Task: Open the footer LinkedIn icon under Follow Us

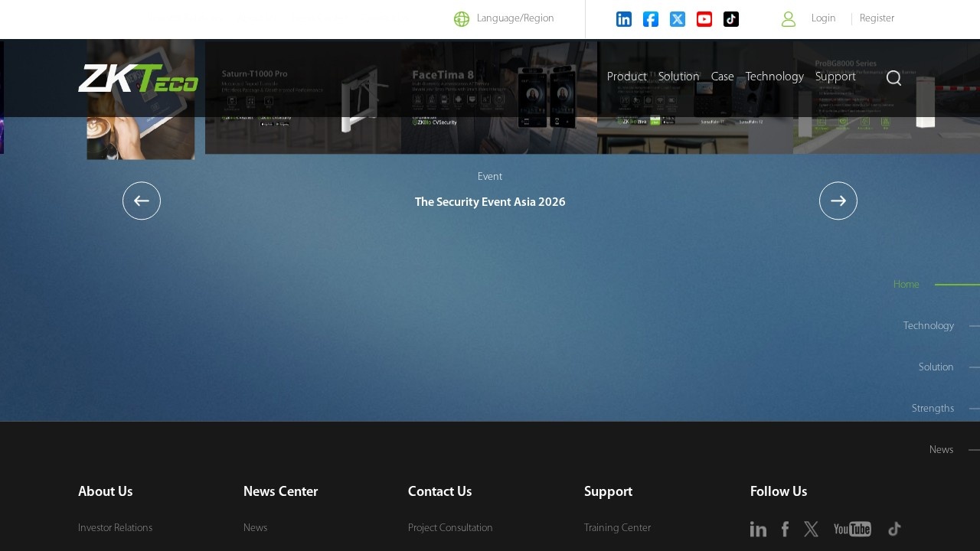Action: point(758,529)
